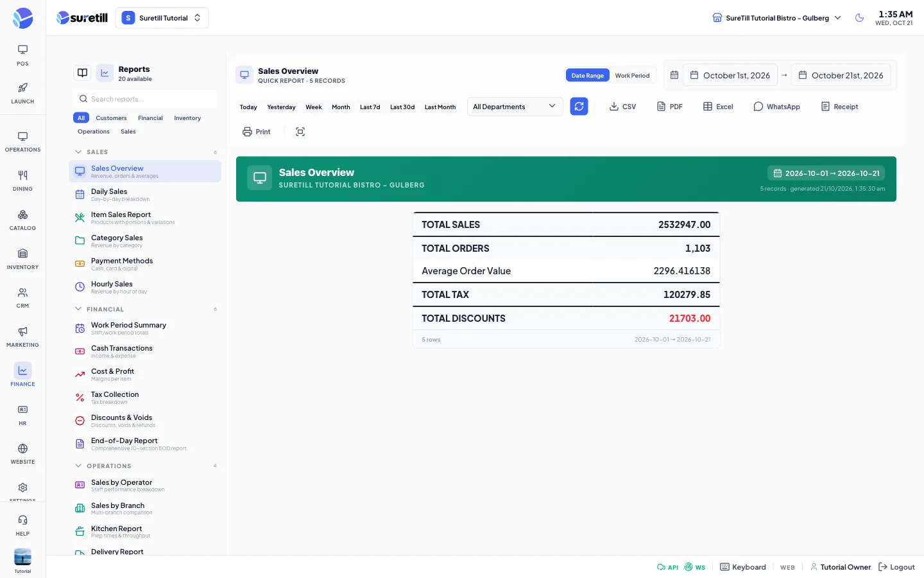
Task: Filter reports by Financial
Action: [150, 118]
